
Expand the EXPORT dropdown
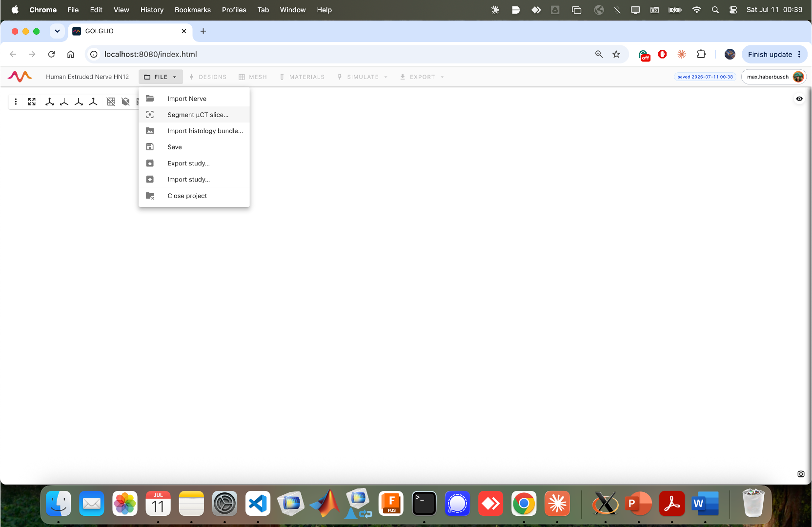coord(422,77)
